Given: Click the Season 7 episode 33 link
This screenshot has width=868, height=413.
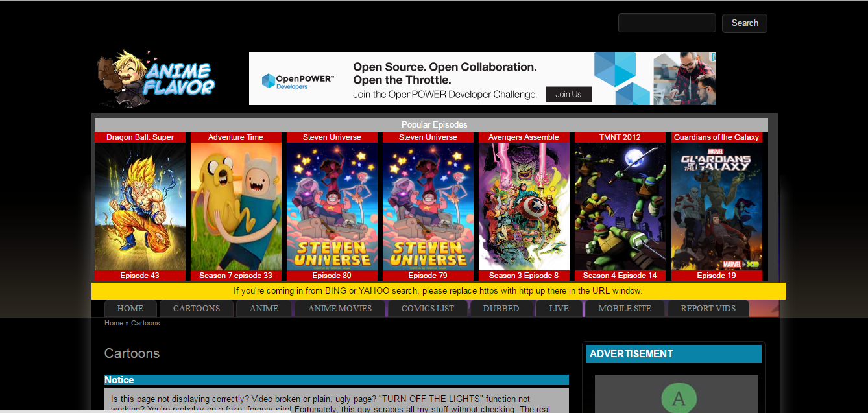Looking at the screenshot, I should [x=236, y=276].
